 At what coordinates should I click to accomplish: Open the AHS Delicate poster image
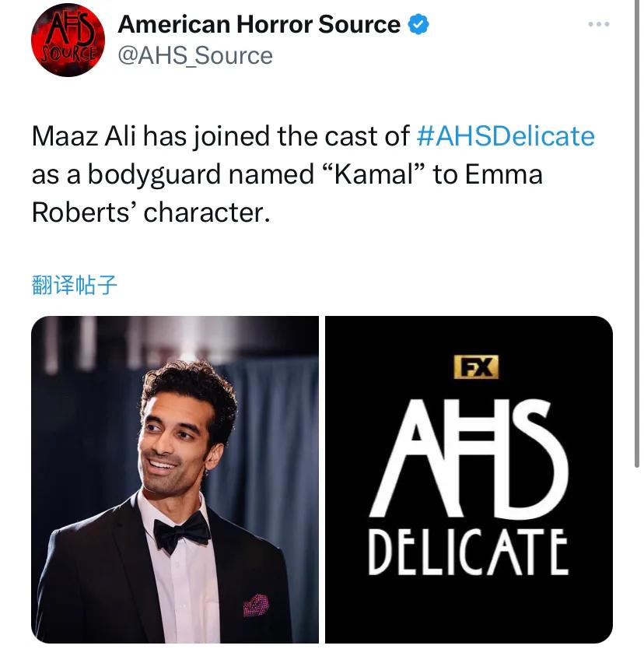468,479
